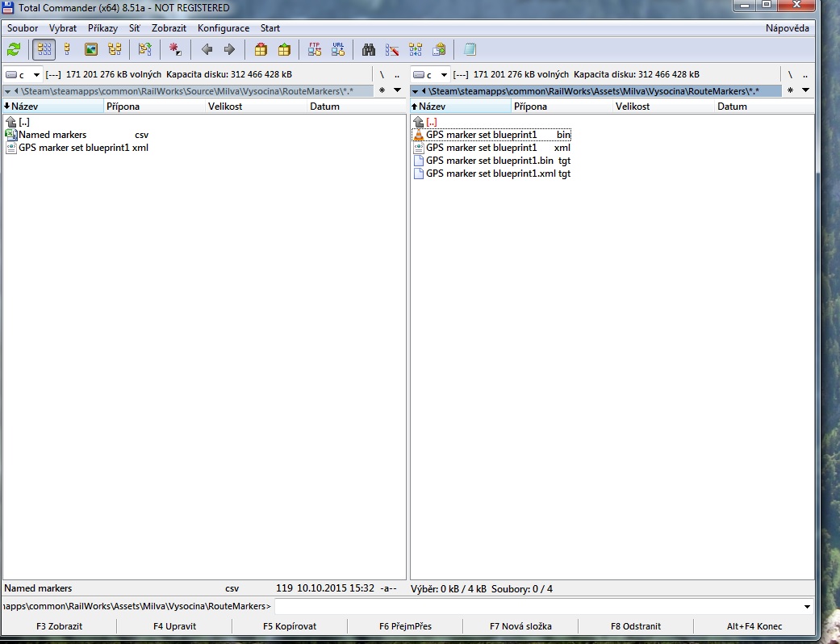Open the Konfigurace menu
This screenshot has width=840, height=644.
(x=224, y=28)
